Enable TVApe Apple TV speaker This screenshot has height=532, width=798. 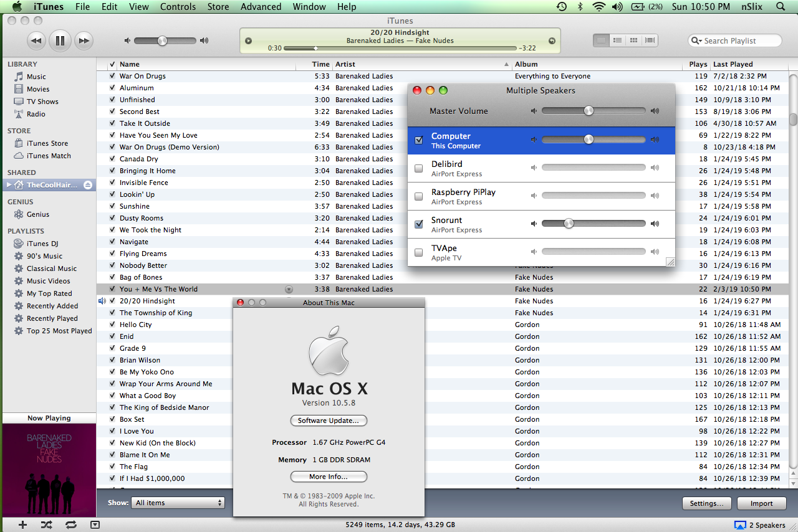click(419, 252)
